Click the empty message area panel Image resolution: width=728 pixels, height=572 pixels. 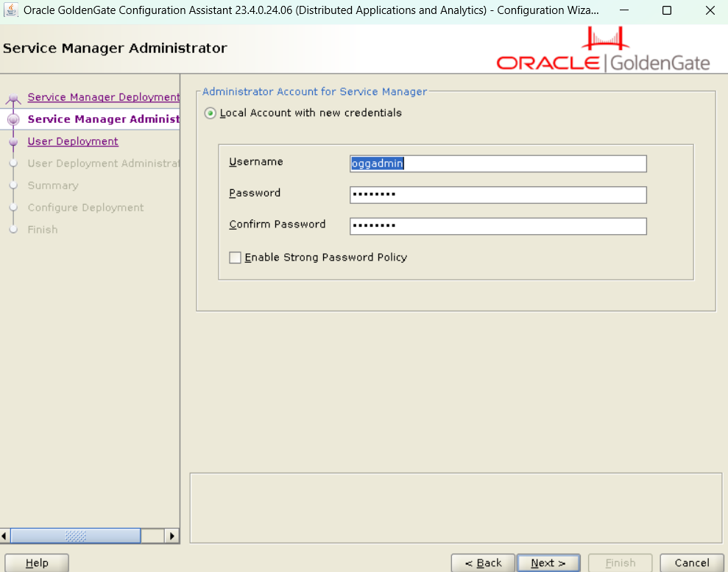tap(456, 508)
